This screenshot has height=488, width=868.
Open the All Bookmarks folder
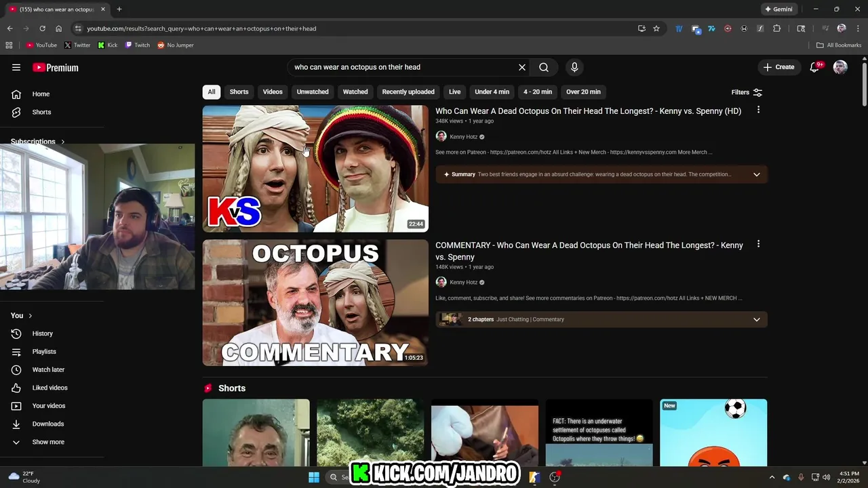tap(839, 45)
